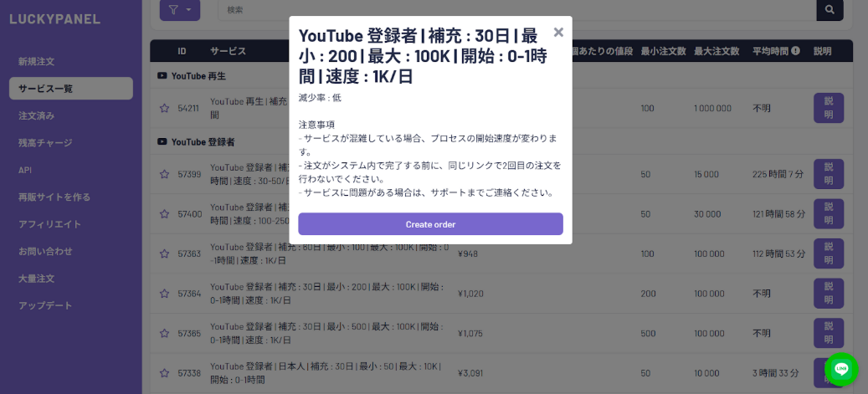Click average time 225 時間 7 分
This screenshot has height=394, width=868.
(x=778, y=174)
